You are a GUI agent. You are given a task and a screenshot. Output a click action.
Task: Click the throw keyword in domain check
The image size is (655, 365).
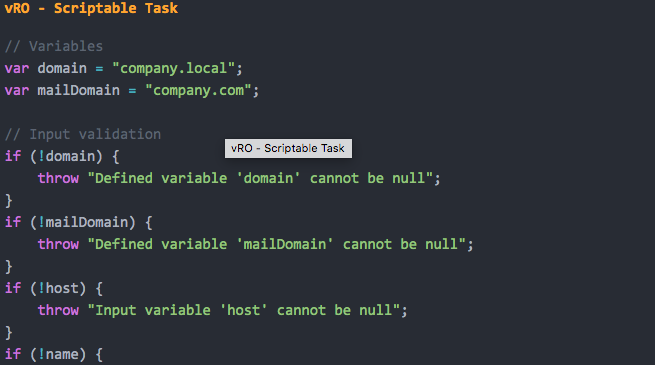click(58, 178)
